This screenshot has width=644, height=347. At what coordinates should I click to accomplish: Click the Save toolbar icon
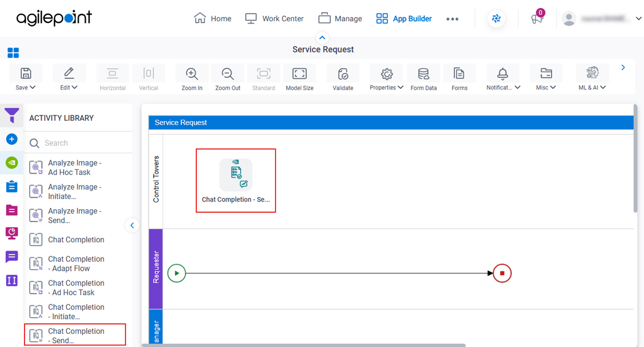point(26,73)
